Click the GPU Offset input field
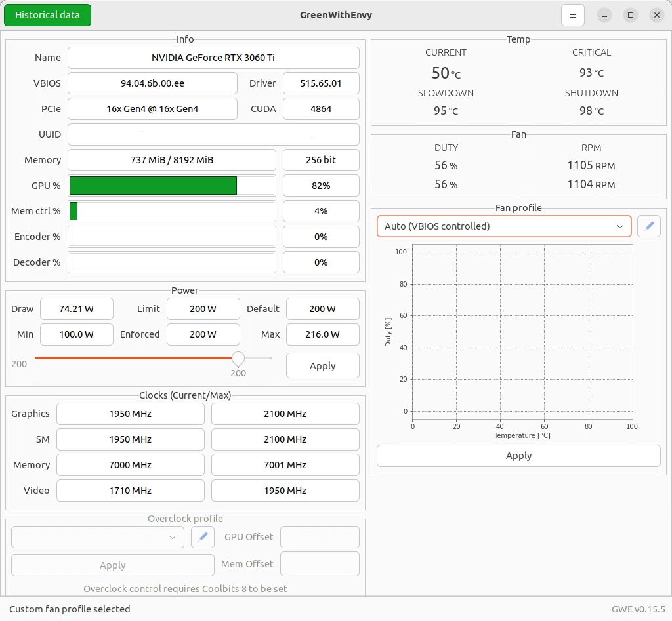672x621 pixels. (x=320, y=537)
